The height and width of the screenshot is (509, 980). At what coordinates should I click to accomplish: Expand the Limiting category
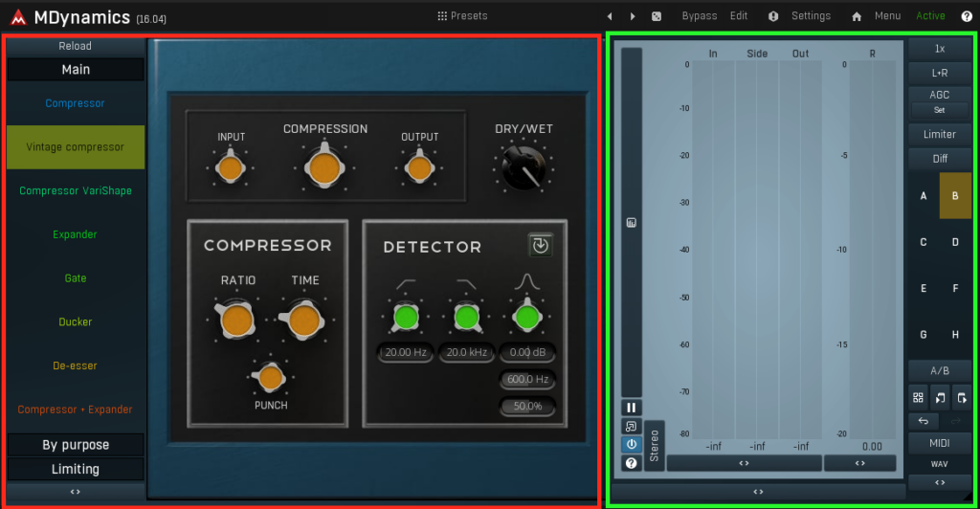[75, 469]
